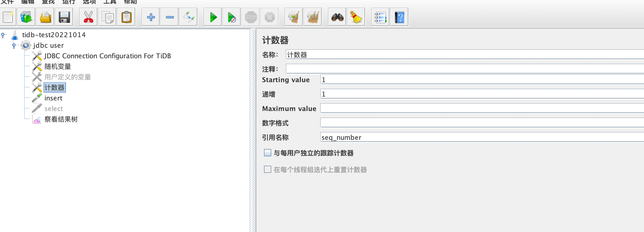Click the New test plan icon

(8, 17)
